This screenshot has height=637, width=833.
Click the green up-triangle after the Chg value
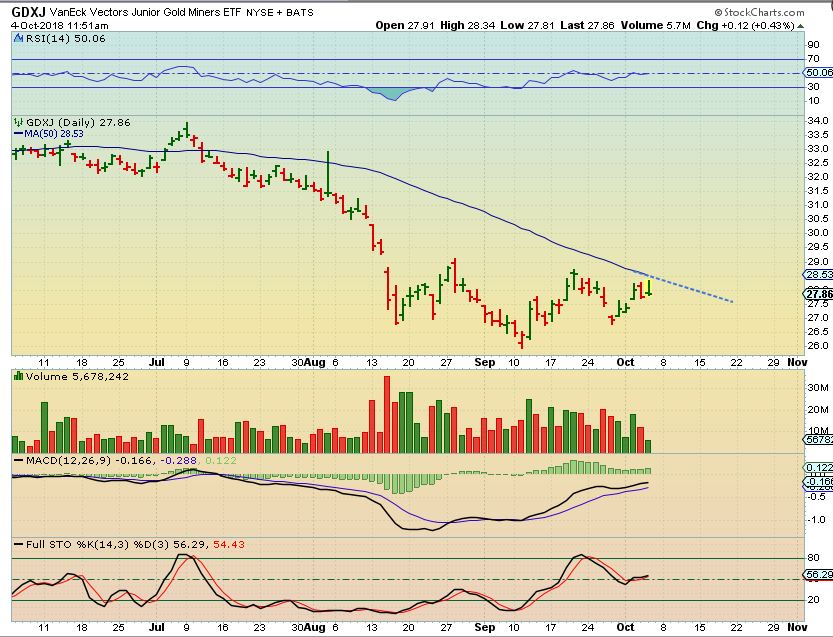(801, 26)
